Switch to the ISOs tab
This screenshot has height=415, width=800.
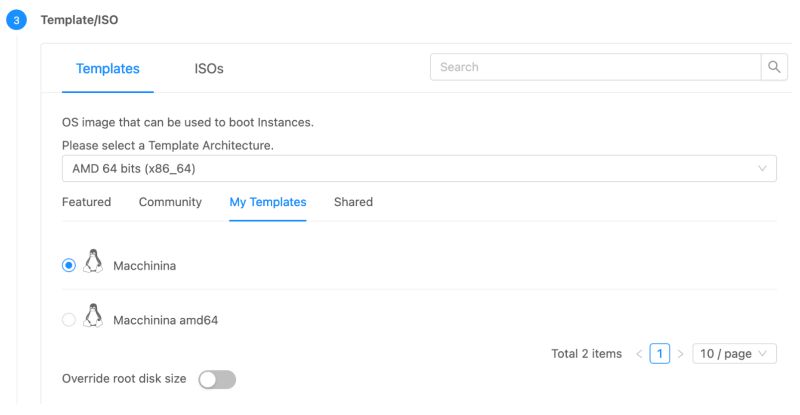209,68
